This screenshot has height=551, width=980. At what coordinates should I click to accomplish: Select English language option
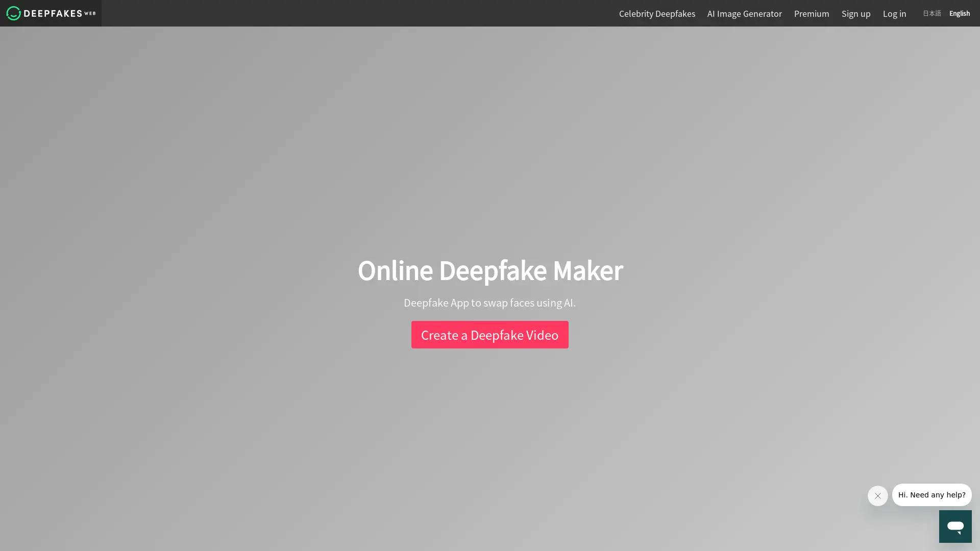[959, 14]
